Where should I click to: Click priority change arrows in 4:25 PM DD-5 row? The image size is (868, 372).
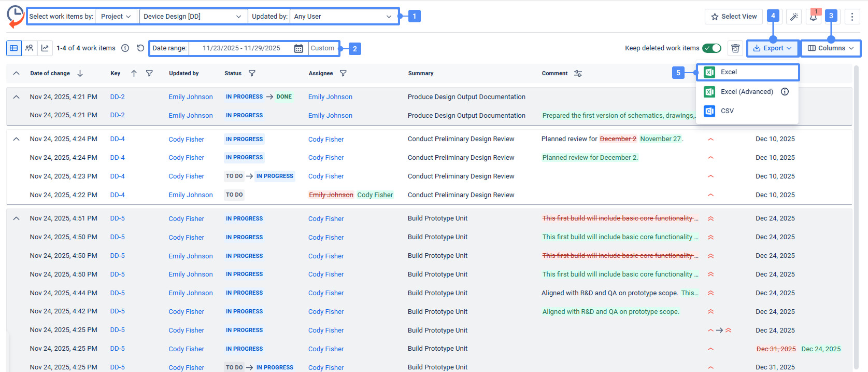click(x=719, y=330)
